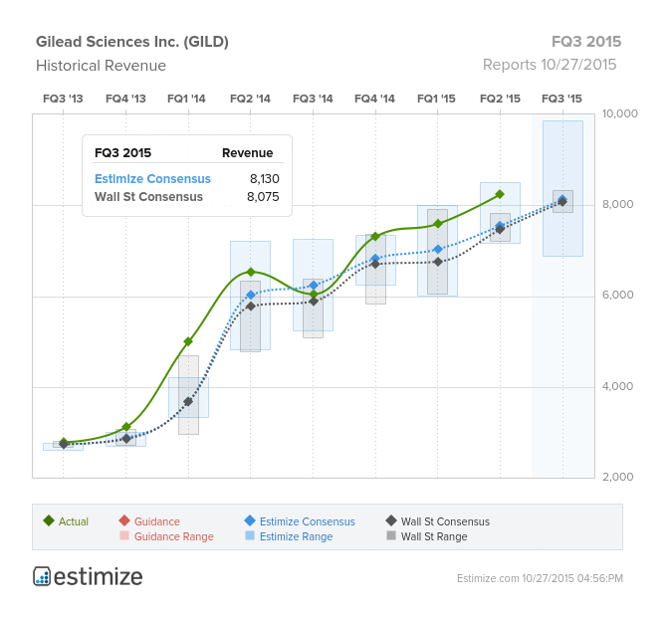Select the FQ1 '15 quarter label
The height and width of the screenshot is (617, 672).
pyautogui.click(x=436, y=99)
